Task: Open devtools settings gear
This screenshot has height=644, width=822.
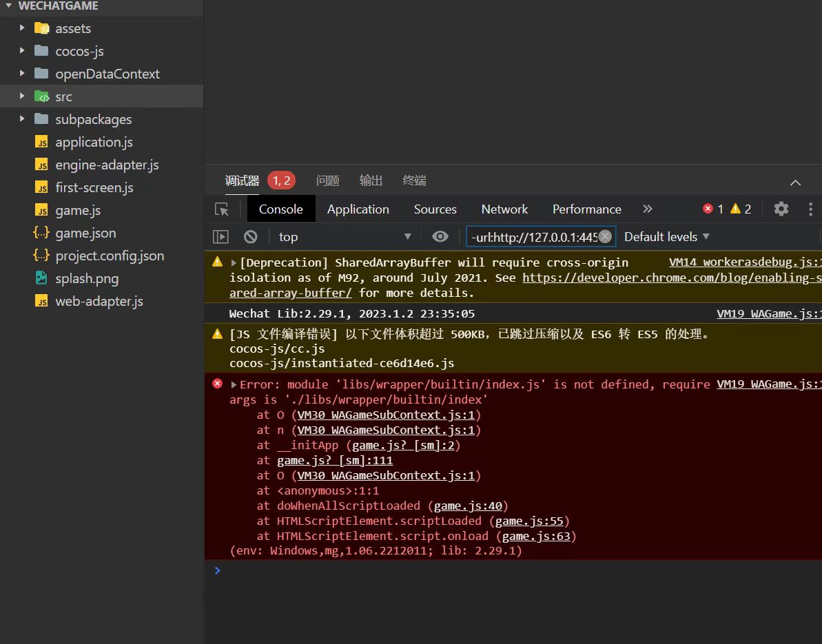Action: point(781,209)
